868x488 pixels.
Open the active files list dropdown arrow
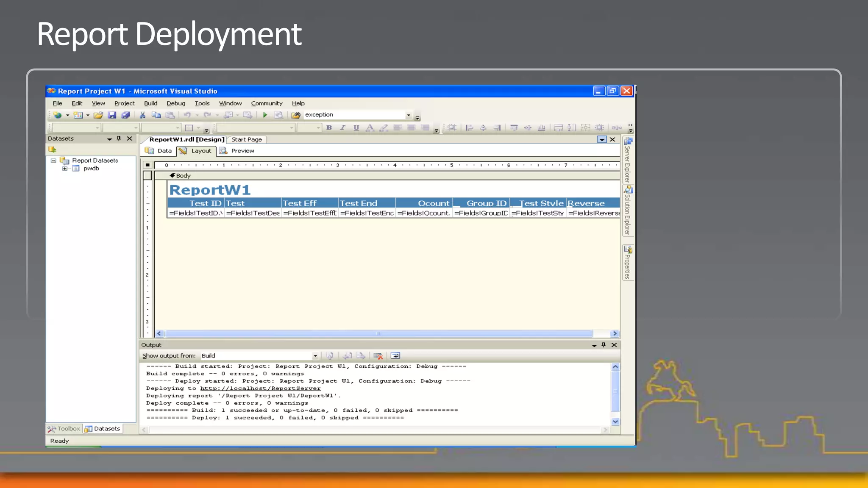pyautogui.click(x=602, y=139)
